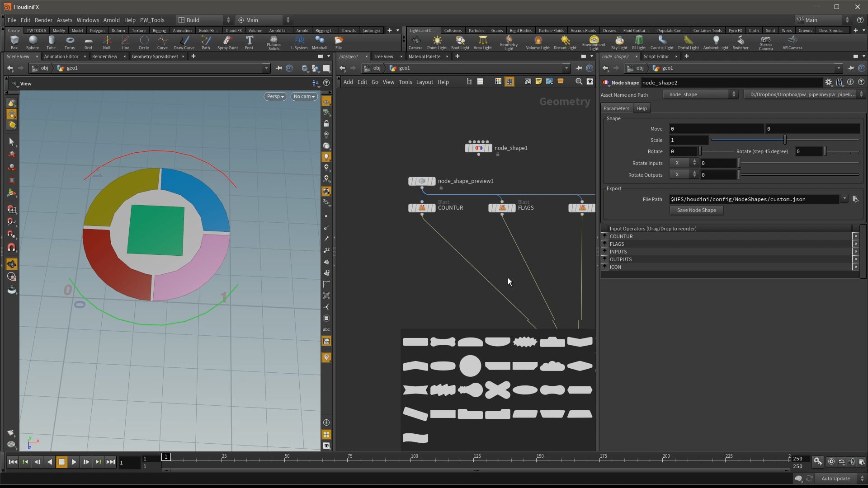Click the Help tab in parameters panel
This screenshot has width=868, height=488.
[642, 108]
